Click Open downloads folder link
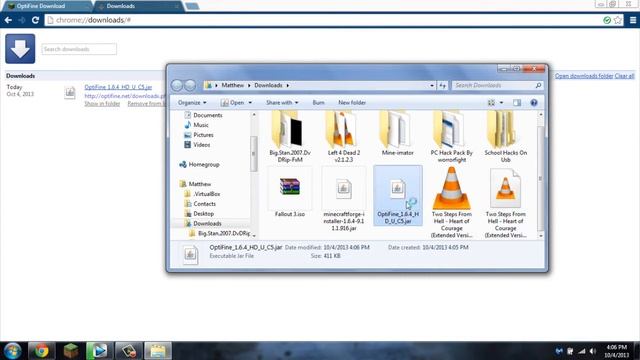The height and width of the screenshot is (360, 640). coord(584,76)
